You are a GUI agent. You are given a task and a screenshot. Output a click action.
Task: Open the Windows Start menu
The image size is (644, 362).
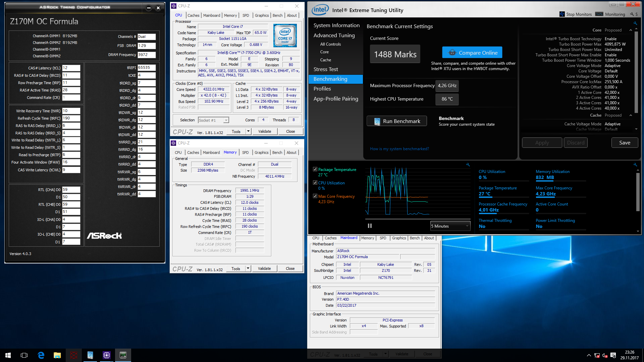tap(8, 355)
